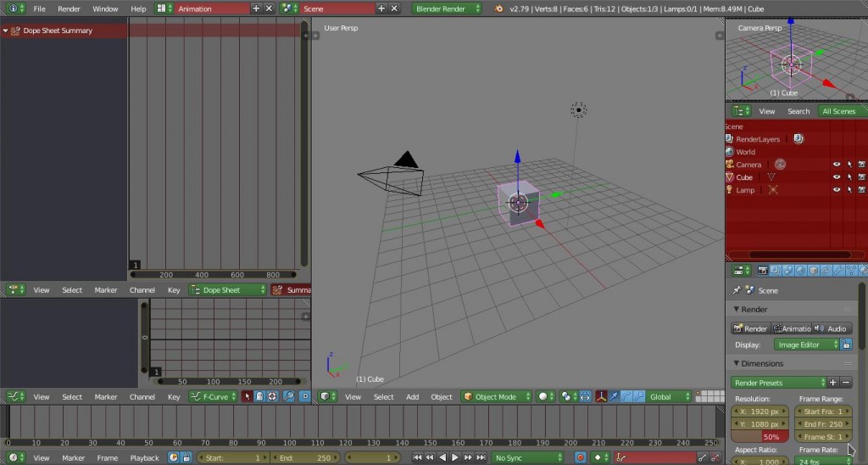Image resolution: width=868 pixels, height=465 pixels.
Task: Click the insert keyframe key icon
Action: coord(703,457)
